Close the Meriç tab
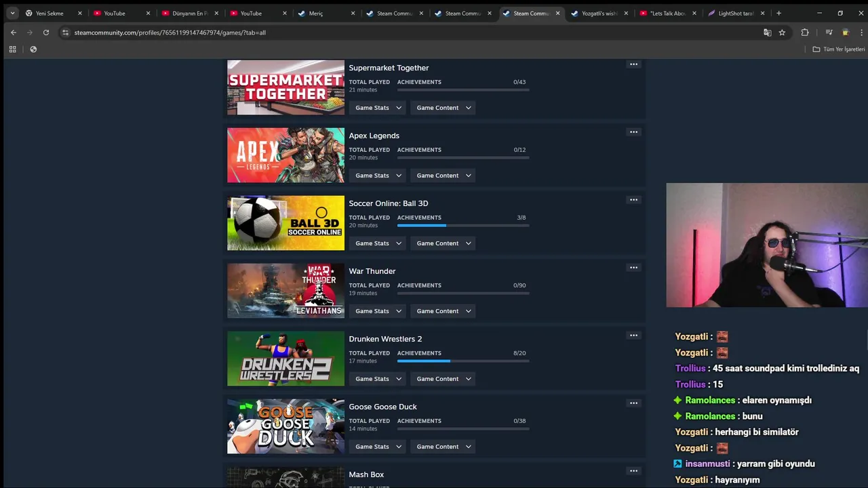Image resolution: width=868 pixels, height=488 pixels. 353,13
